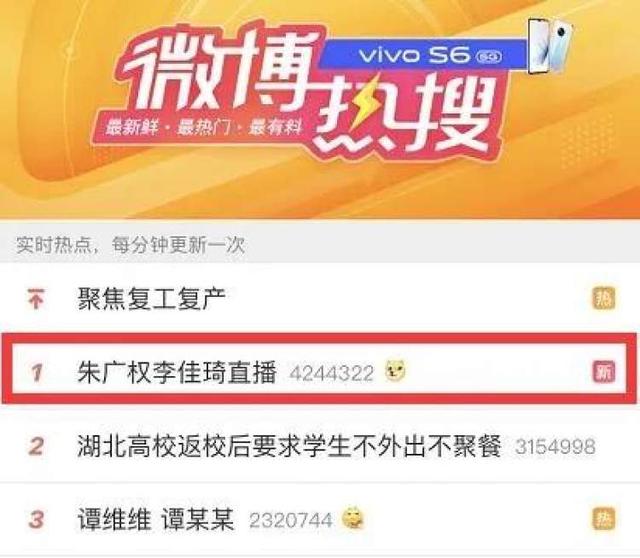Click rank number 3
The width and height of the screenshot is (640, 558).
(36, 520)
